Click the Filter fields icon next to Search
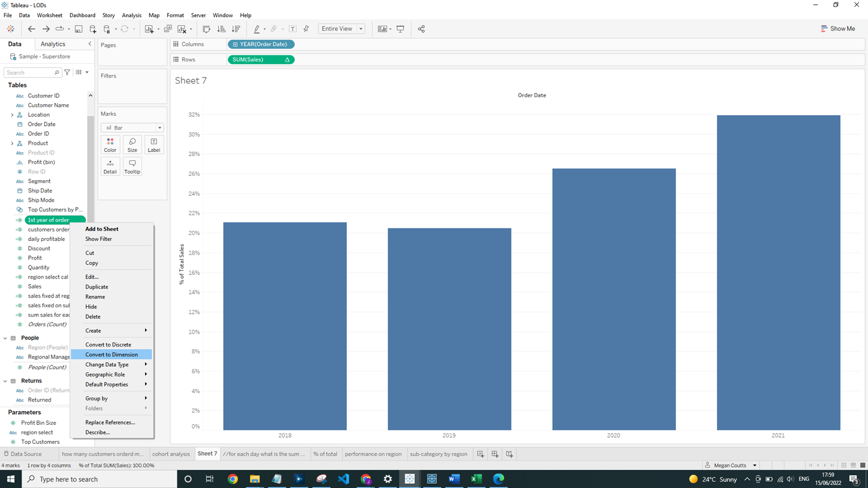 tap(67, 72)
